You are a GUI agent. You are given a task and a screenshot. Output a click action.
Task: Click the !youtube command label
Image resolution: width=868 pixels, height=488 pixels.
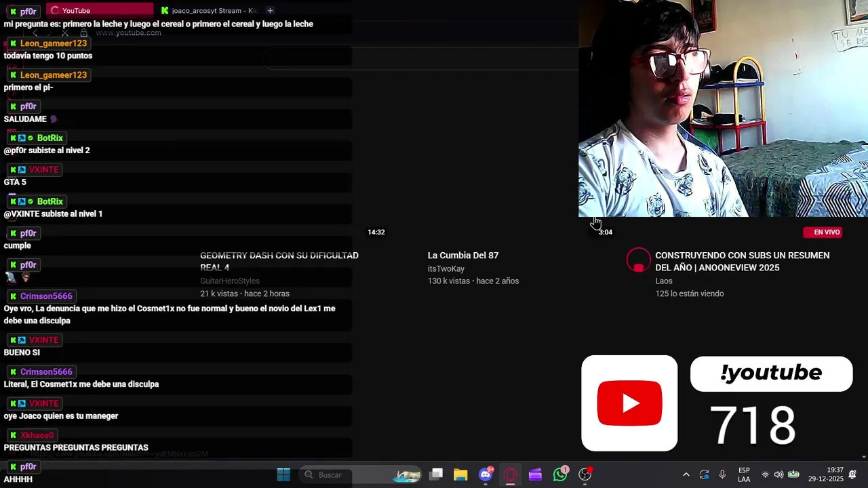[771, 373]
